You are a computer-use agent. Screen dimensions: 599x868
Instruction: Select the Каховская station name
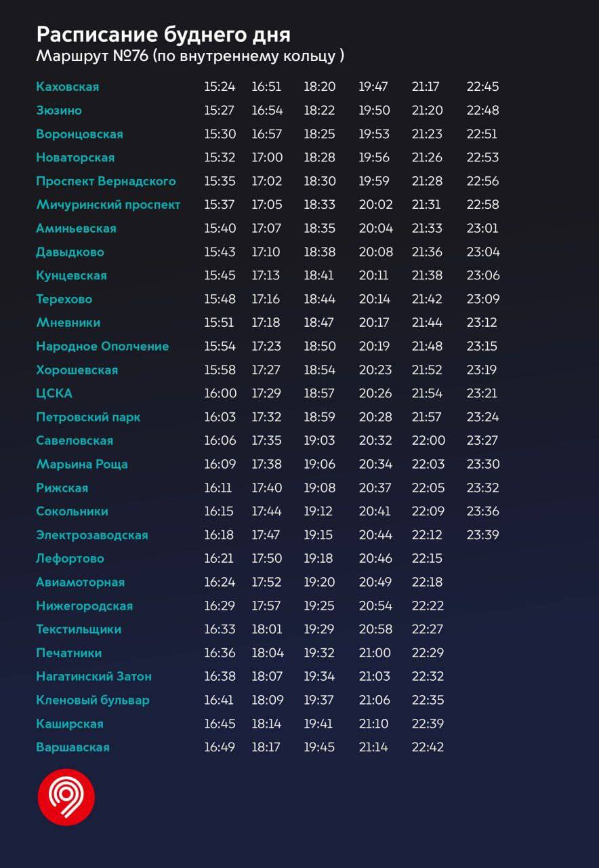(67, 87)
